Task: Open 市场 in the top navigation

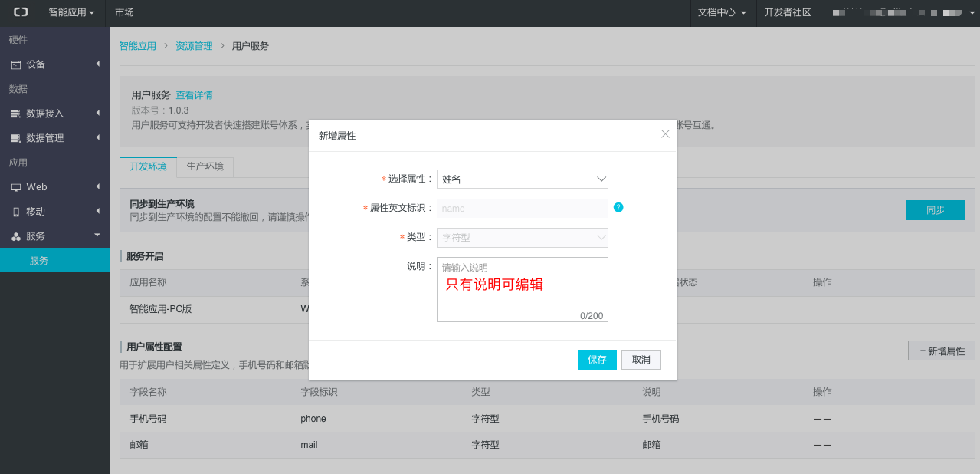Action: pyautogui.click(x=124, y=12)
